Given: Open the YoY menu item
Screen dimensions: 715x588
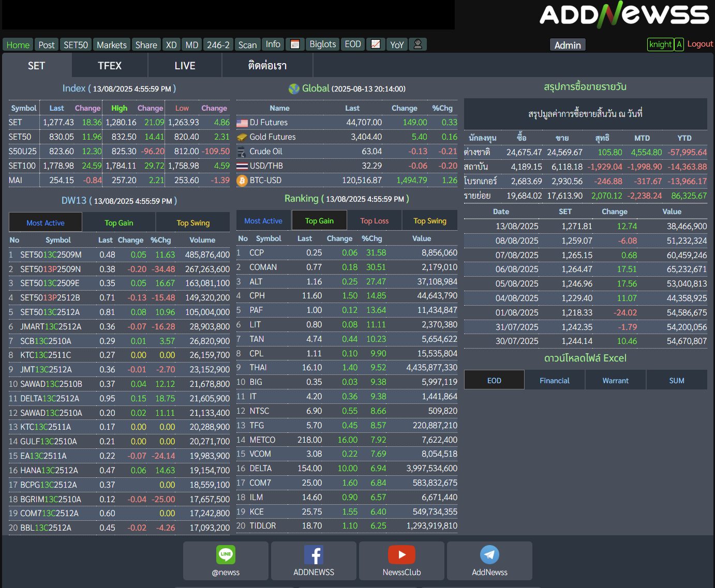Looking at the screenshot, I should tap(397, 45).
